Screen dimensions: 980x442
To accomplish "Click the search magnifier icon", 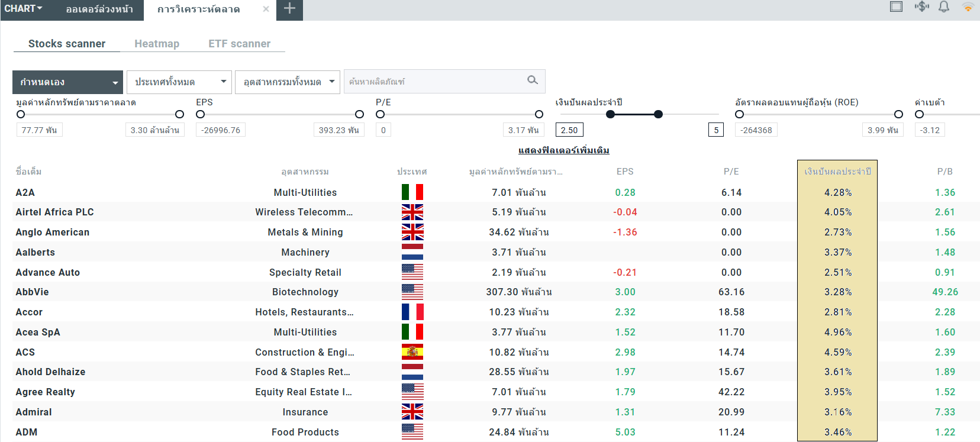I will 533,80.
